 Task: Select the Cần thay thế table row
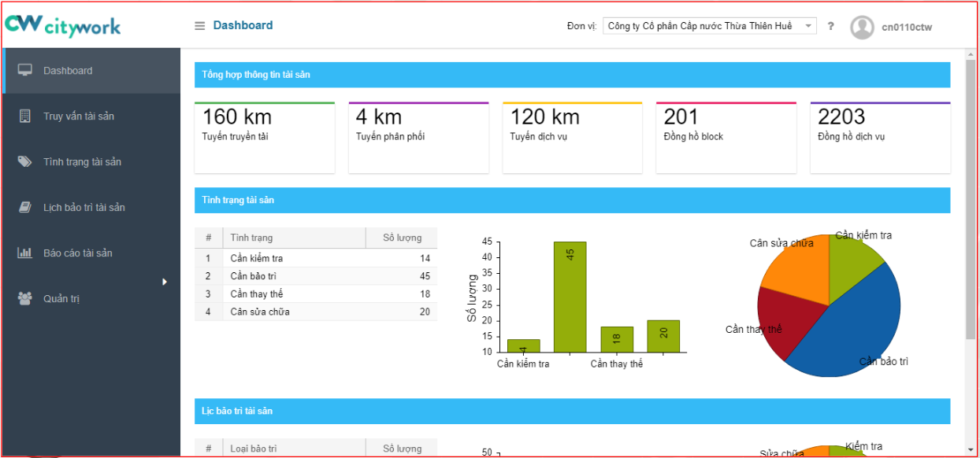(x=316, y=294)
